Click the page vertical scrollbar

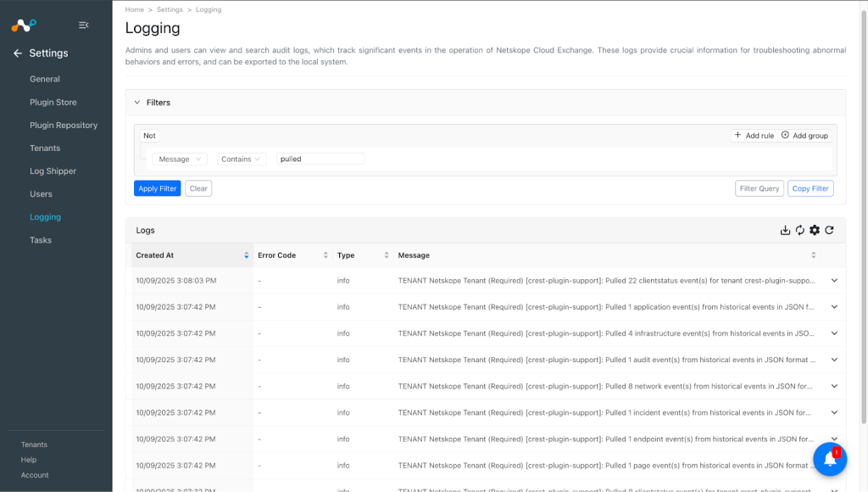tap(864, 216)
